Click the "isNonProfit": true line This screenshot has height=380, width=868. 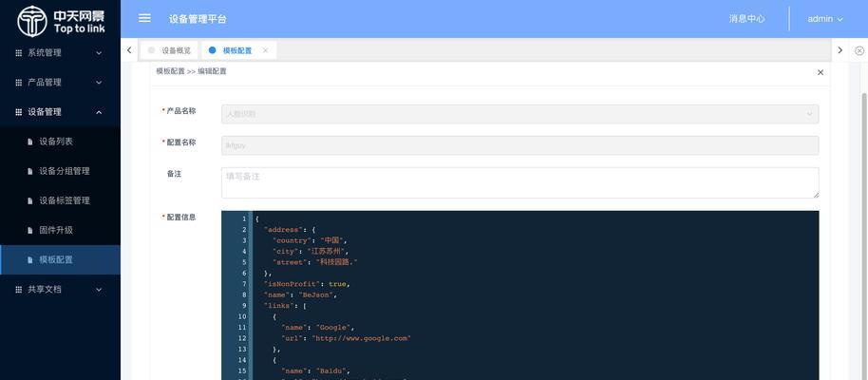(x=307, y=284)
